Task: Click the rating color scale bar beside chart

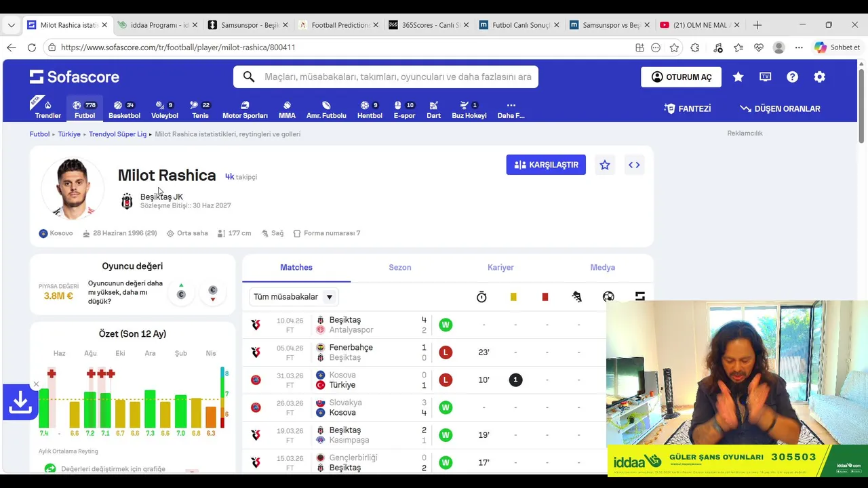Action: click(x=222, y=398)
